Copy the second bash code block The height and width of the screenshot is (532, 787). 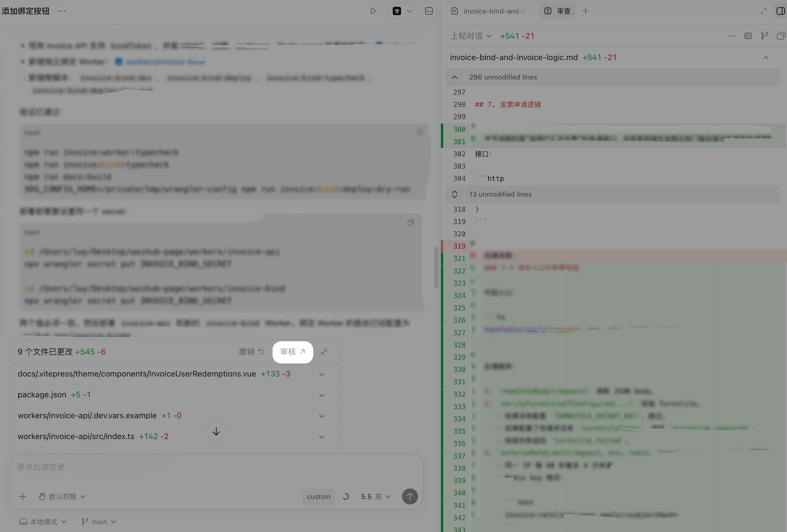click(x=410, y=223)
